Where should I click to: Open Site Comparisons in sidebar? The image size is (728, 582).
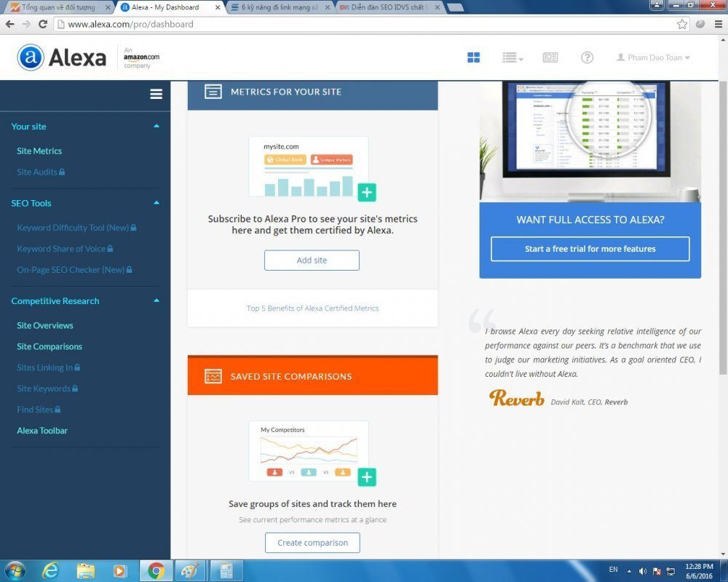(50, 346)
